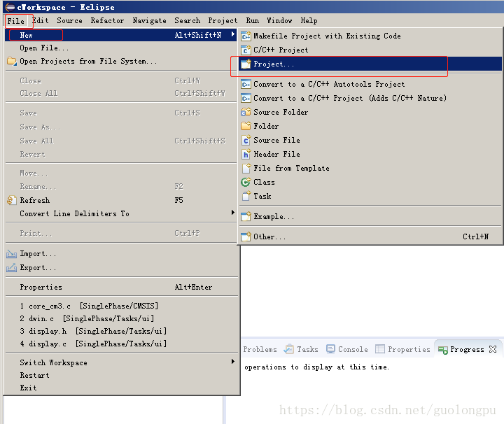Screen dimensions: 504x424
Task: Expand the Switch Workspace submenu
Action: click(233, 362)
